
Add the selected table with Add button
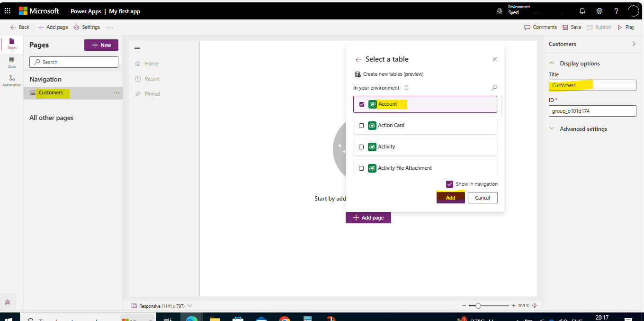(x=450, y=197)
